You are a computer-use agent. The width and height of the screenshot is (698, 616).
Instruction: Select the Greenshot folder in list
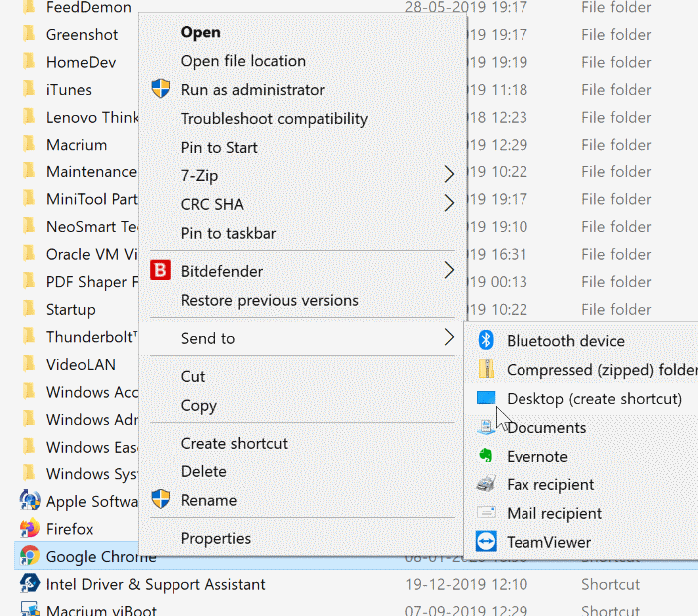(82, 35)
